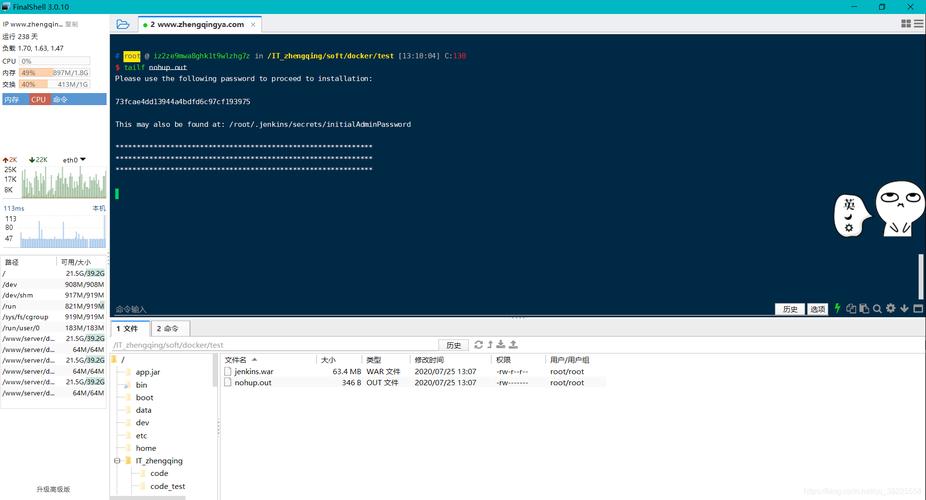The height and width of the screenshot is (500, 926).
Task: Click the file tree vertical scrollbar
Action: (215, 371)
